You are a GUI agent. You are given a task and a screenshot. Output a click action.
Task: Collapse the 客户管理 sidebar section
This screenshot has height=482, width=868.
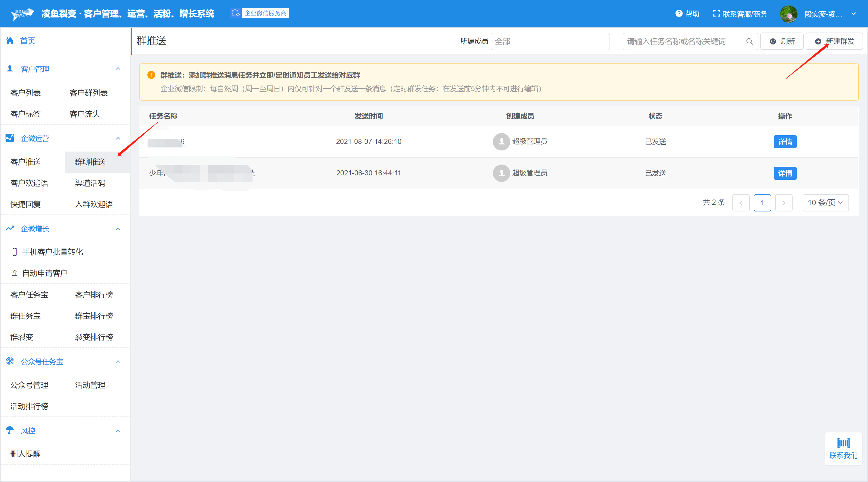(118, 69)
